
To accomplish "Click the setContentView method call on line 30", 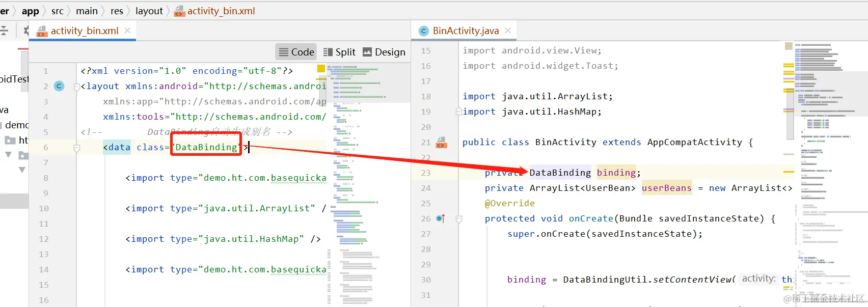I will point(692,280).
